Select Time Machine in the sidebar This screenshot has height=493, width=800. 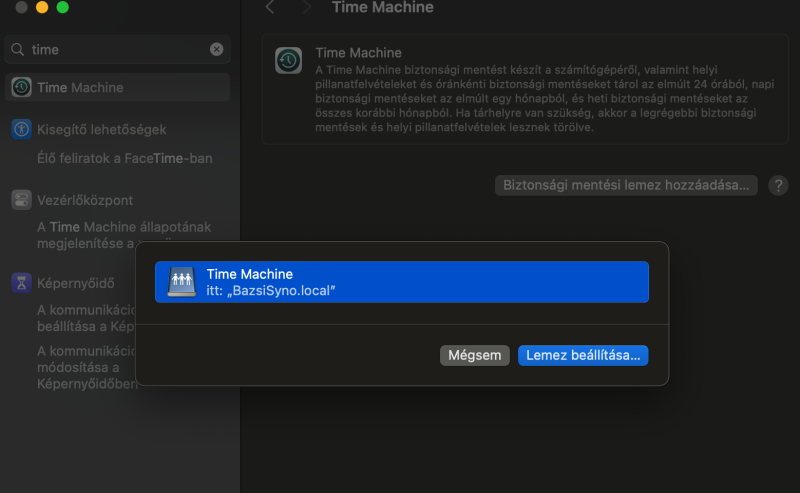(x=117, y=87)
